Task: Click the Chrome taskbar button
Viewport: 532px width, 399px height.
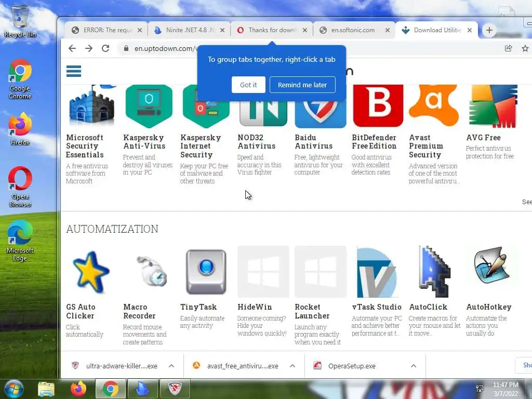Action: (110, 389)
